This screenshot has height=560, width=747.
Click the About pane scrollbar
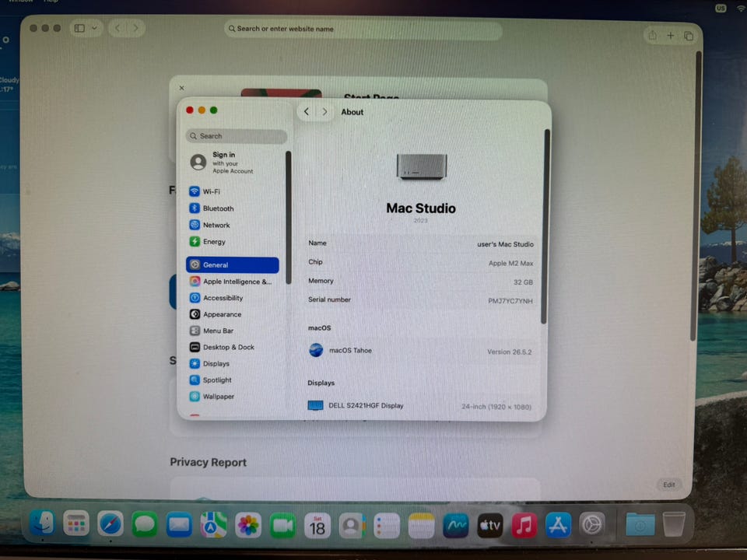[546, 226]
